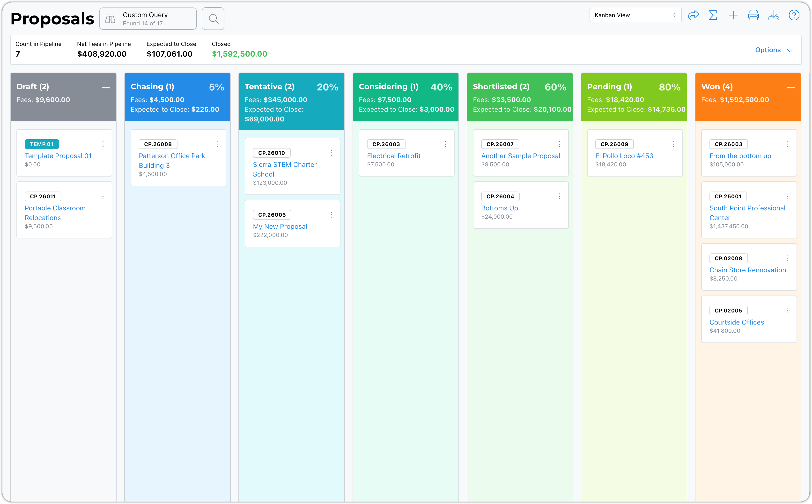
Task: Open the help question mark icon
Action: pos(794,15)
